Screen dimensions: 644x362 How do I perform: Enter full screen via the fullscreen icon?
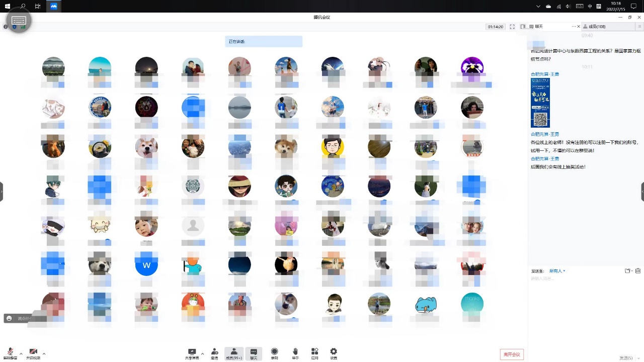(512, 27)
